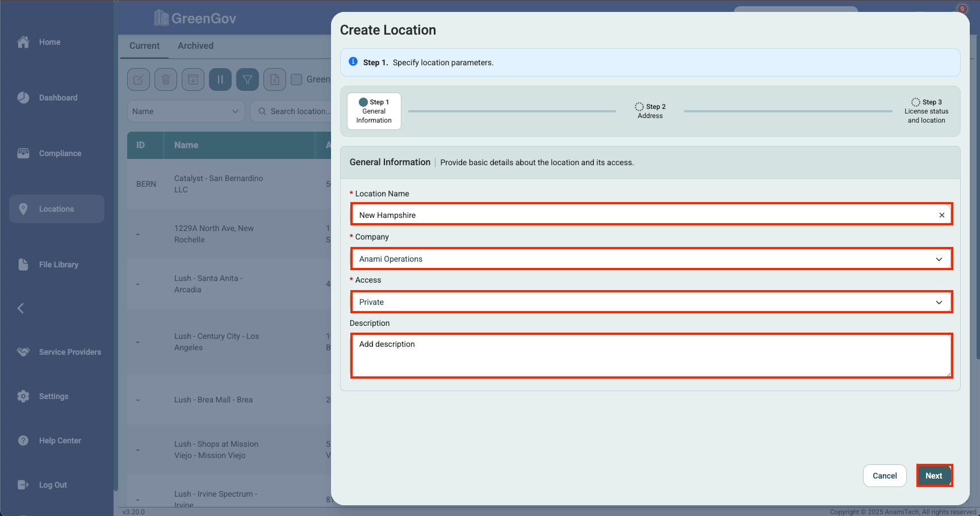
Task: Expand the Access dropdown showing Private
Action: pyautogui.click(x=651, y=302)
